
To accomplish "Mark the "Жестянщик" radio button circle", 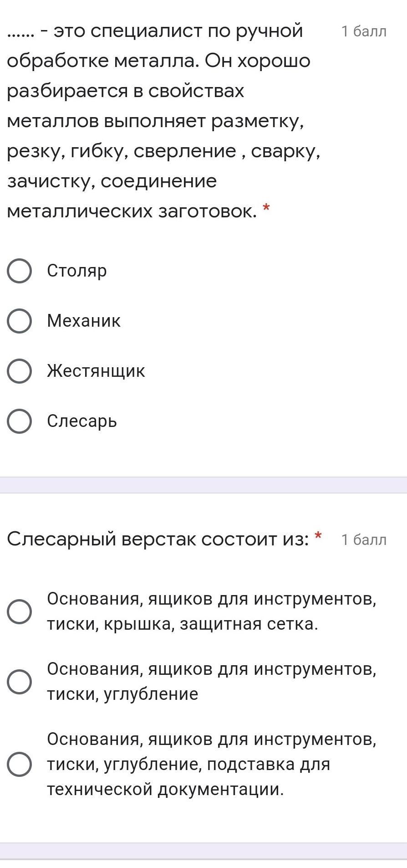I will coord(19,371).
